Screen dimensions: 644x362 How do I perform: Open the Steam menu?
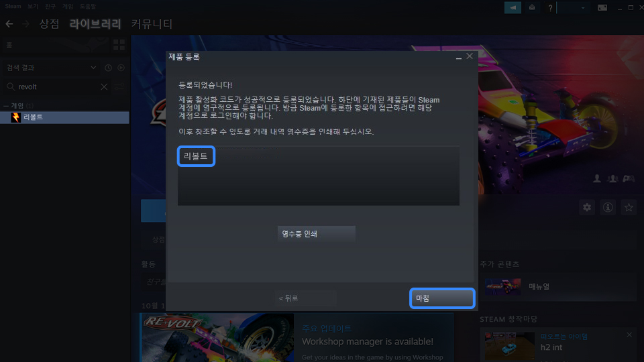click(13, 6)
